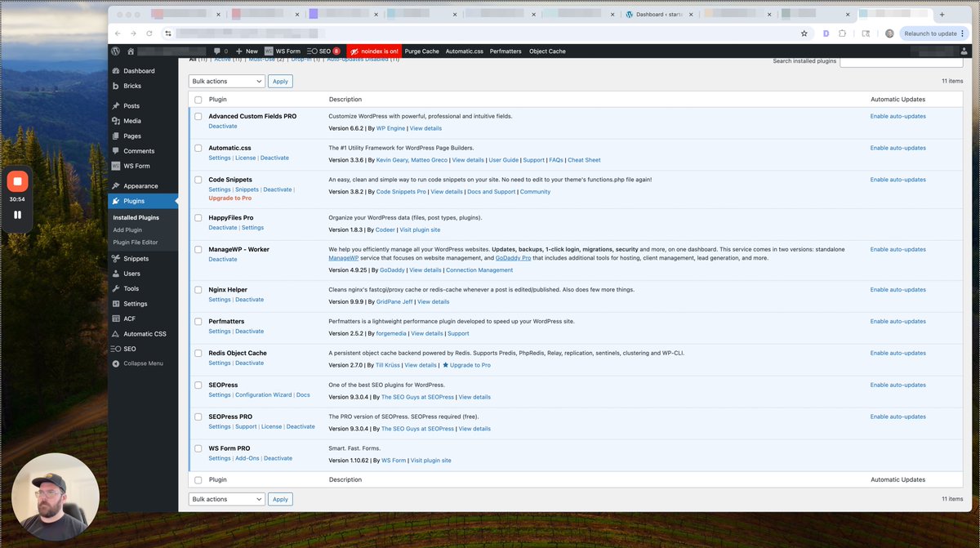The height and width of the screenshot is (548, 980).
Task: Open the Plugin File Editor submenu item
Action: click(x=136, y=243)
